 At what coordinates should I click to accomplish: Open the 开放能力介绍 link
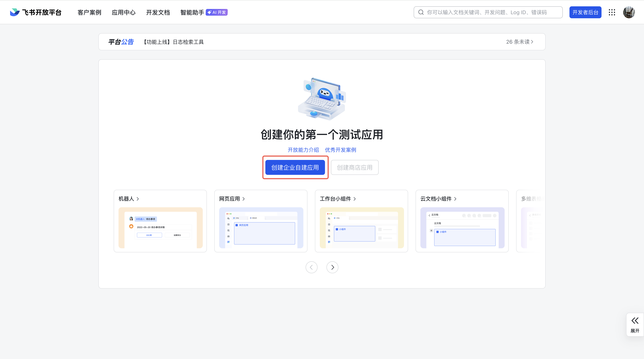pyautogui.click(x=303, y=150)
